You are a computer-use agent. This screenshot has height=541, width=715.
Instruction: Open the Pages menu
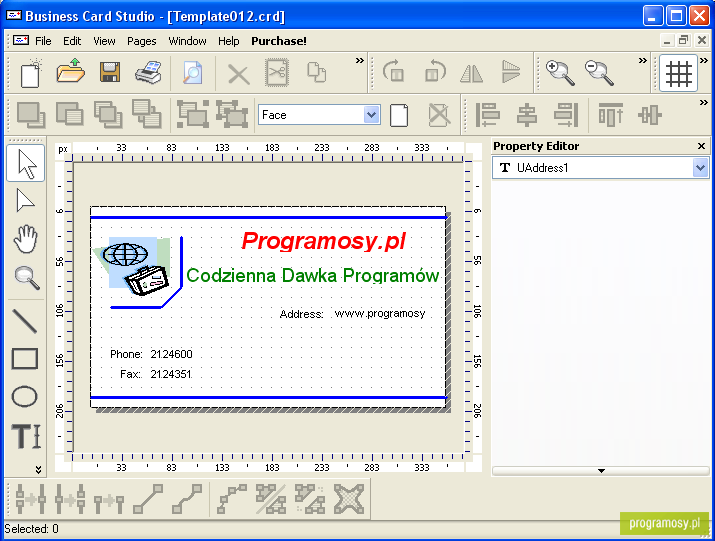[x=142, y=41]
